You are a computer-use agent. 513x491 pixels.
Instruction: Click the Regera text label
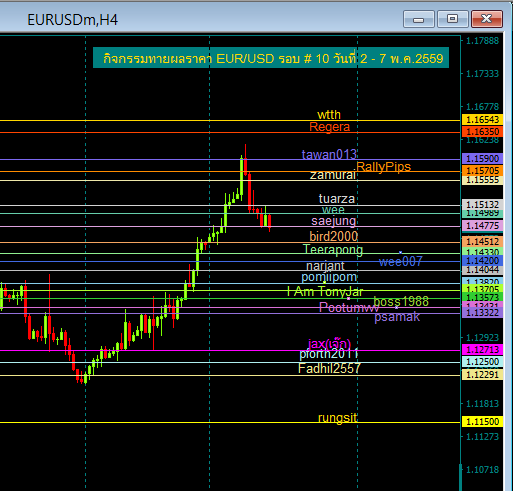(x=330, y=127)
